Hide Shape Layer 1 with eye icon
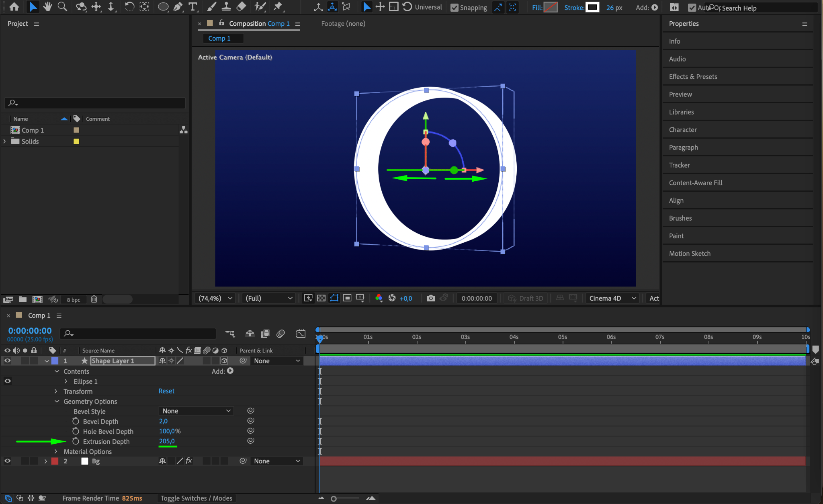 7,361
